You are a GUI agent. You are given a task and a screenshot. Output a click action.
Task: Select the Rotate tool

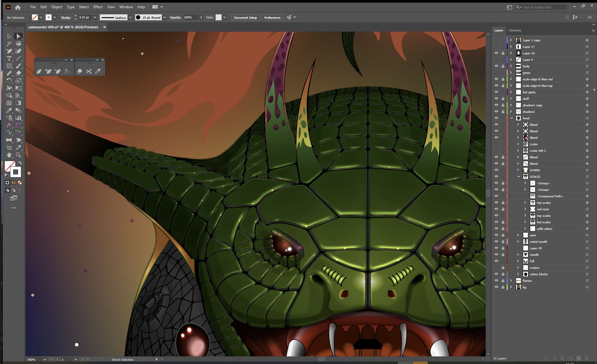pyautogui.click(x=9, y=81)
